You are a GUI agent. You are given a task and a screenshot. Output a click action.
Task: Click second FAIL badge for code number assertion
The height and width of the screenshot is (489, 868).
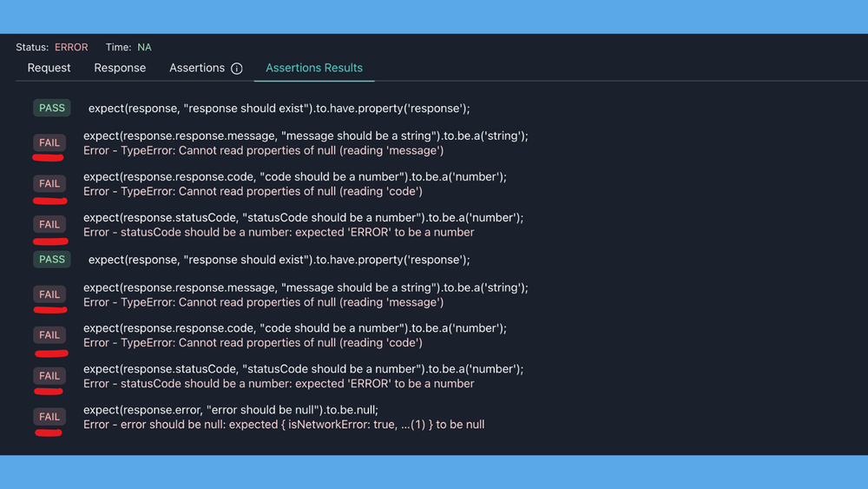point(49,335)
